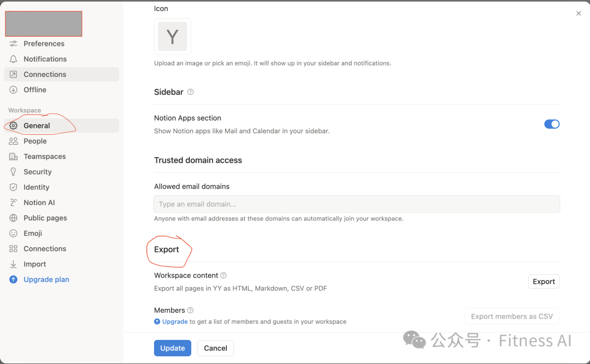The width and height of the screenshot is (590, 364).
Task: Click the People icon in sidebar
Action: (14, 141)
